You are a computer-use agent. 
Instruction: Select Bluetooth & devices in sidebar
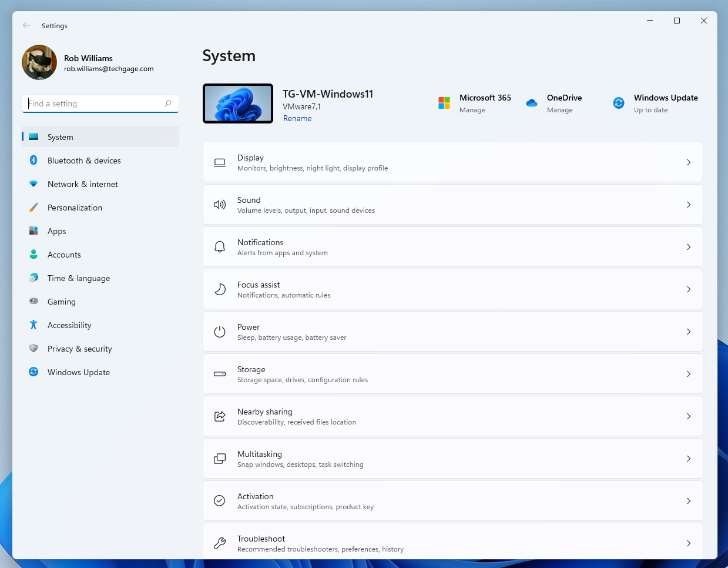(x=100, y=161)
